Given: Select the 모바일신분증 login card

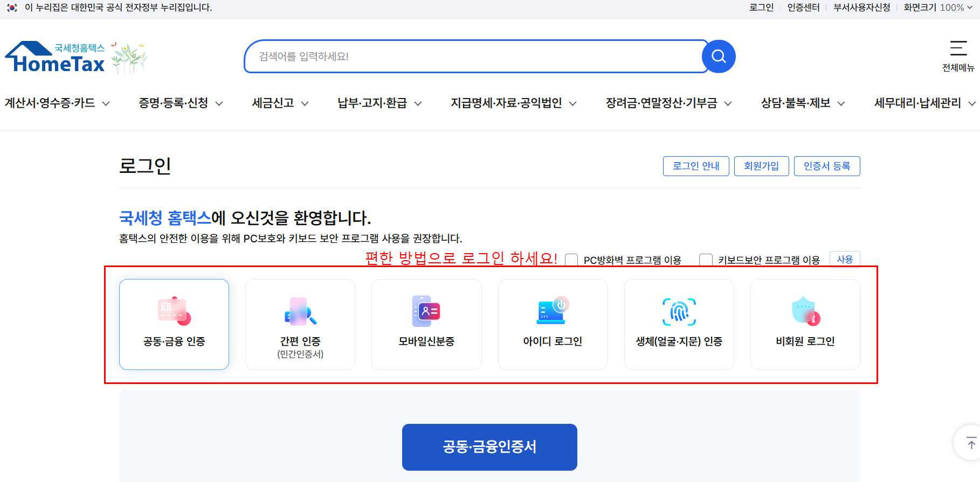Looking at the screenshot, I should pyautogui.click(x=426, y=324).
